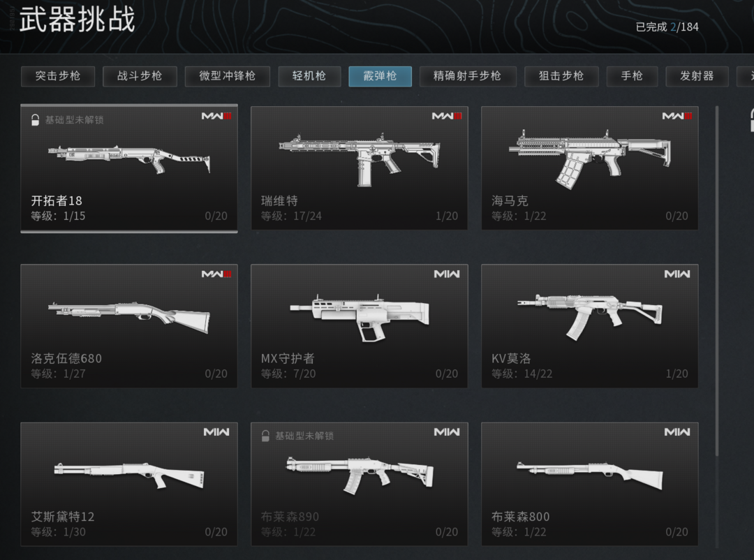
Task: Click MWII logo on KV莫洛 card
Action: pos(677,274)
